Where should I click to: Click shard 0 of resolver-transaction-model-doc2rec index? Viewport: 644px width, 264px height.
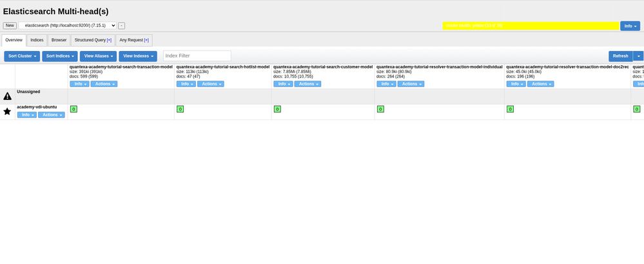click(x=510, y=109)
